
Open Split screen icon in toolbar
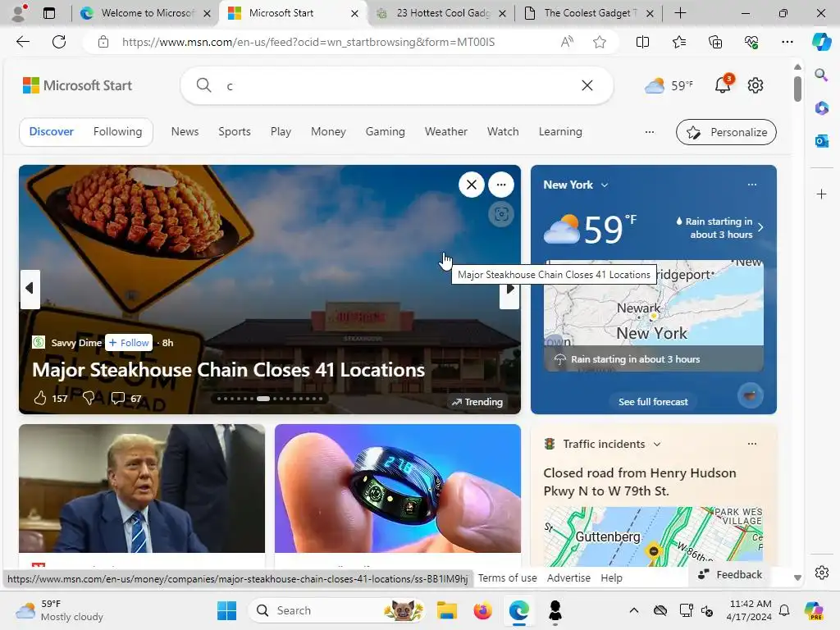point(642,42)
